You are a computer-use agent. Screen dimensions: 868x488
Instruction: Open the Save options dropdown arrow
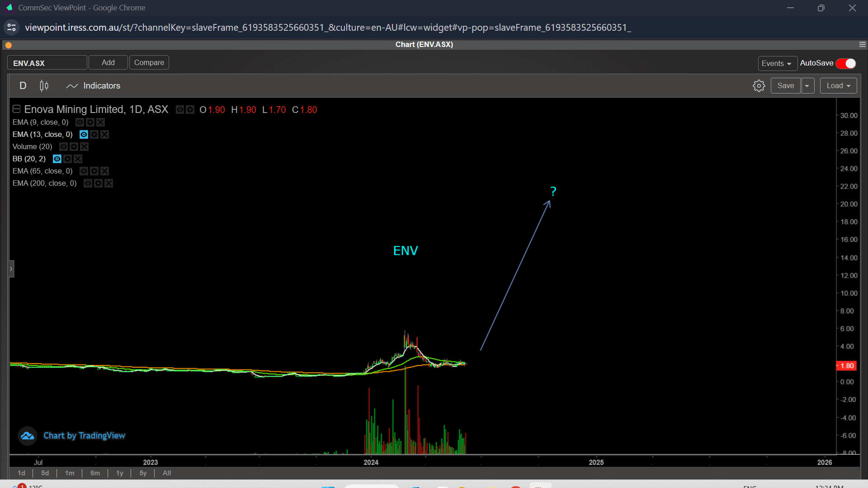[807, 86]
